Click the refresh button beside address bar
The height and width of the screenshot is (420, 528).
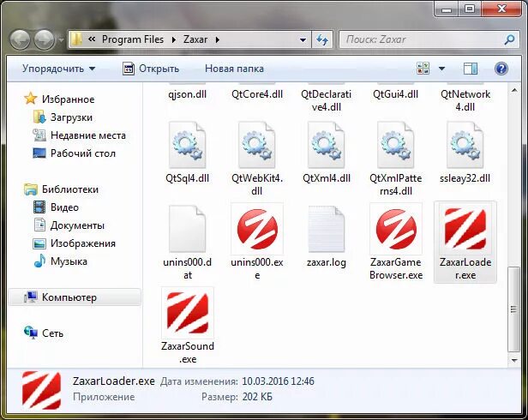tap(322, 39)
